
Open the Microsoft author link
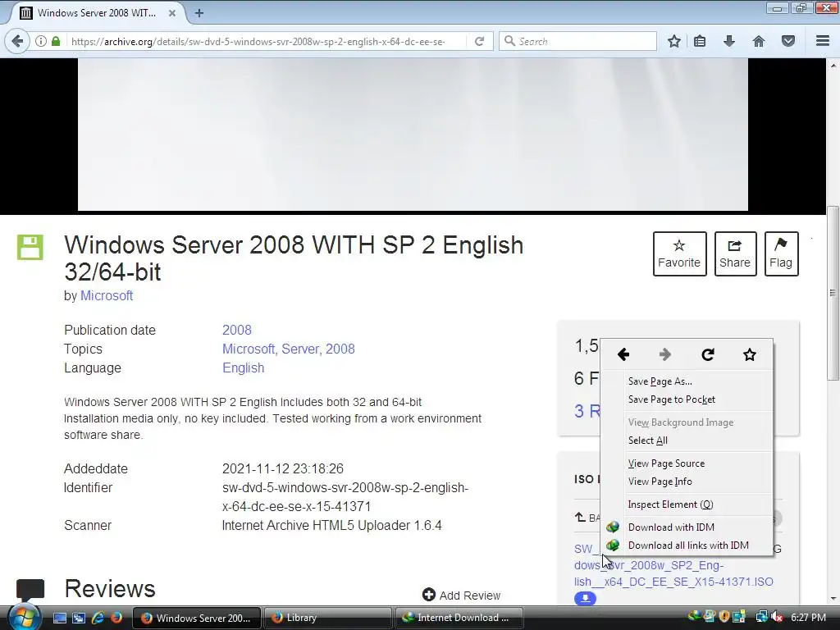pyautogui.click(x=107, y=295)
